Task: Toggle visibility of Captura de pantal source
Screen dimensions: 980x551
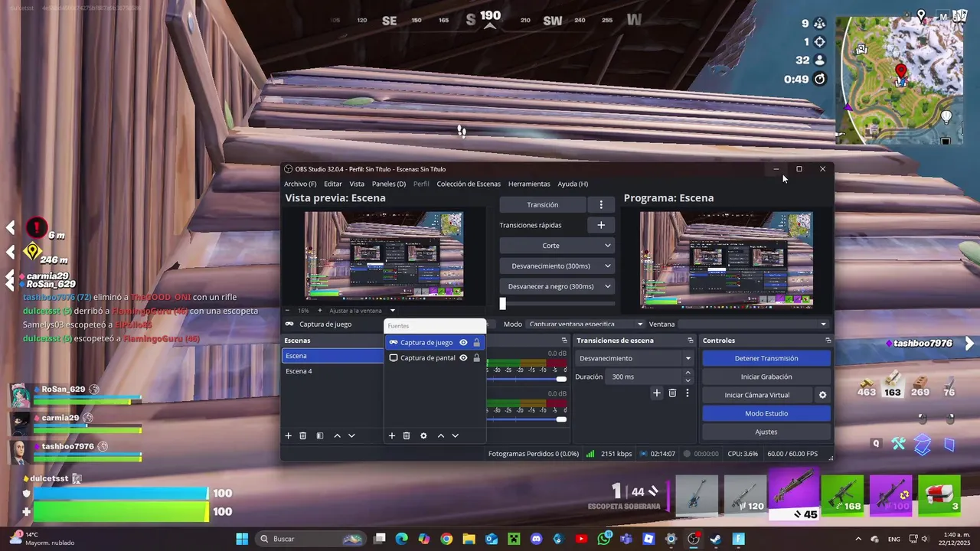Action: (463, 357)
